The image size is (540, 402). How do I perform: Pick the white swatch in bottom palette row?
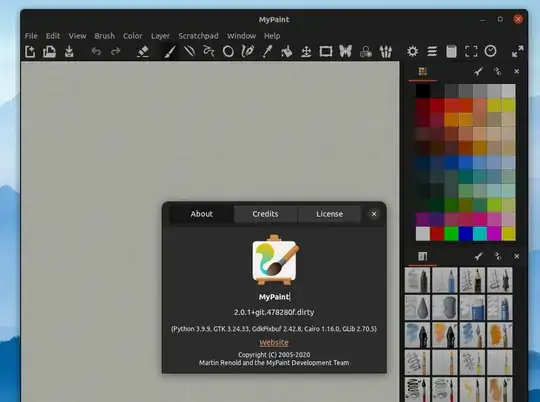tap(423, 234)
